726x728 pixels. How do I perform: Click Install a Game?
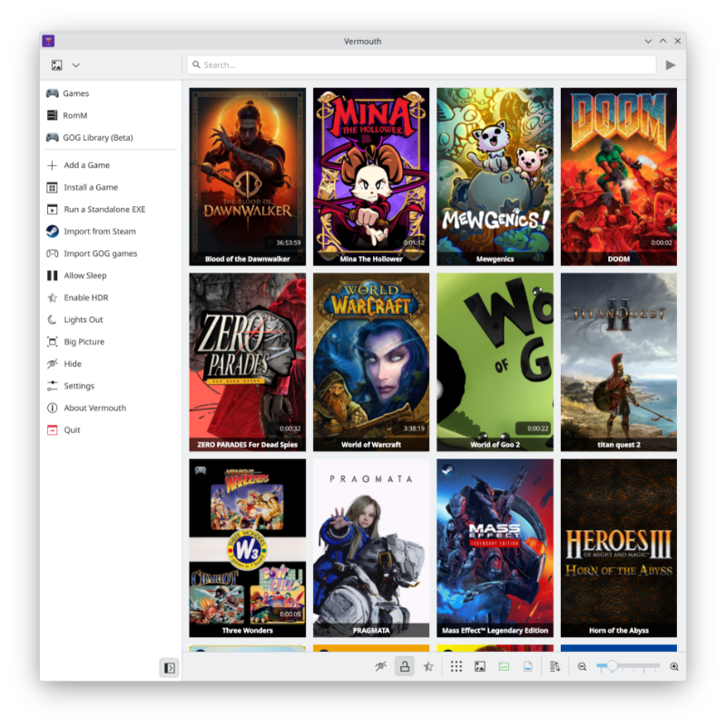coord(111,187)
